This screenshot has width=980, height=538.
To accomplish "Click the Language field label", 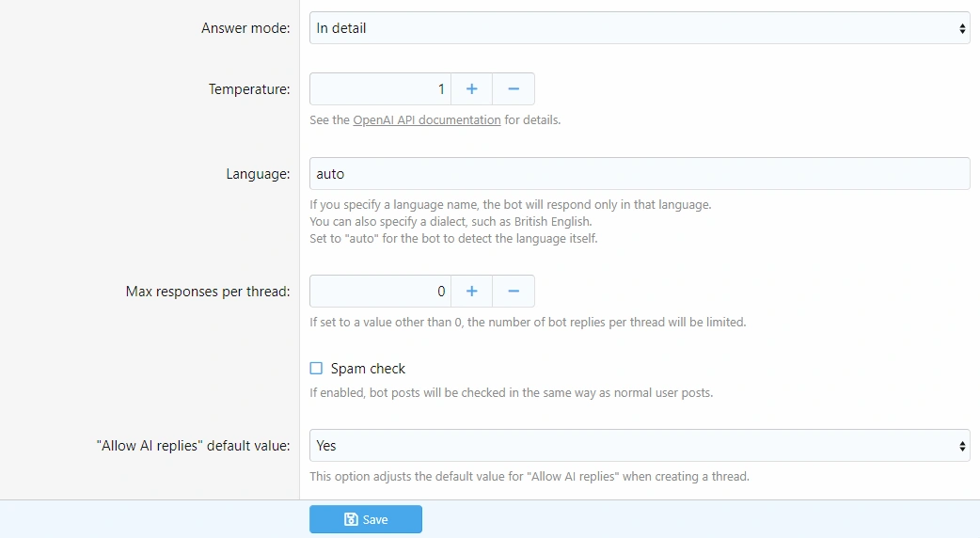I will coord(258,174).
